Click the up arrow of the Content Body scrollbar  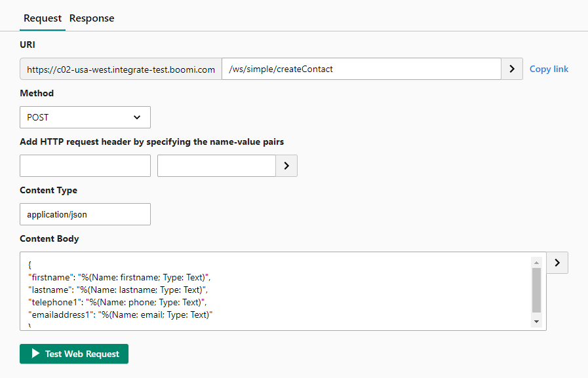(536, 262)
